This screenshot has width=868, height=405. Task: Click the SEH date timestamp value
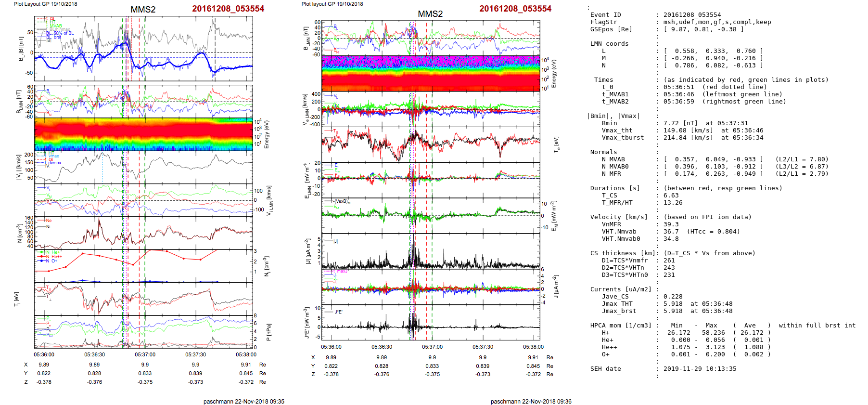point(700,369)
